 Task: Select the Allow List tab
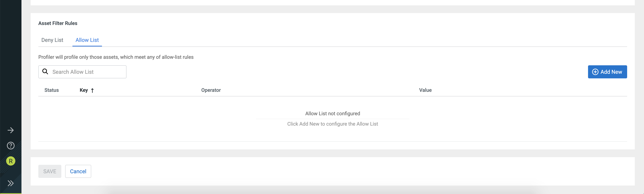tap(87, 40)
